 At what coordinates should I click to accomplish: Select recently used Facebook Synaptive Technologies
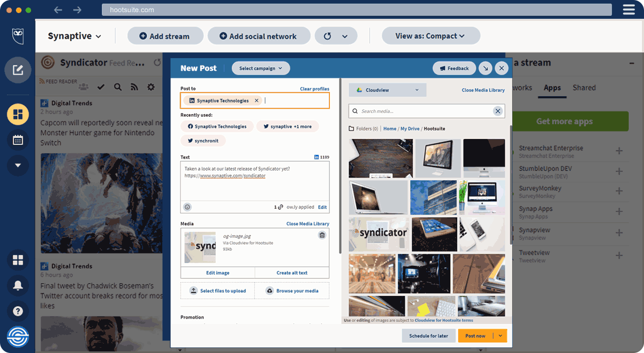pos(217,127)
